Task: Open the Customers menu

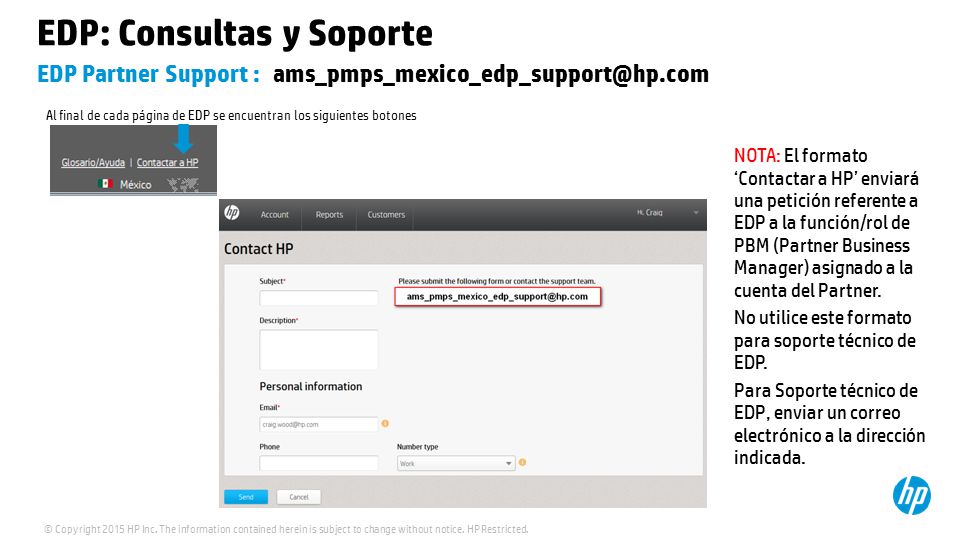Action: [386, 215]
